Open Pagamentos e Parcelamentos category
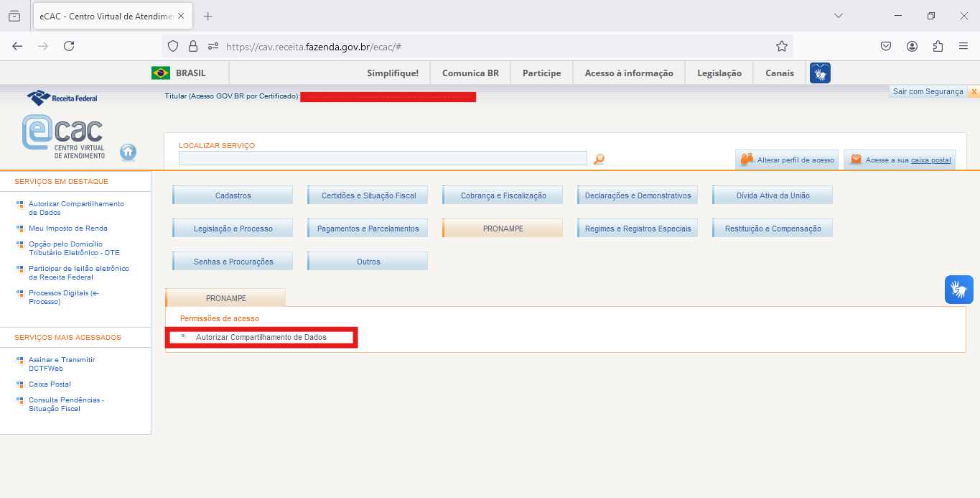 point(368,229)
